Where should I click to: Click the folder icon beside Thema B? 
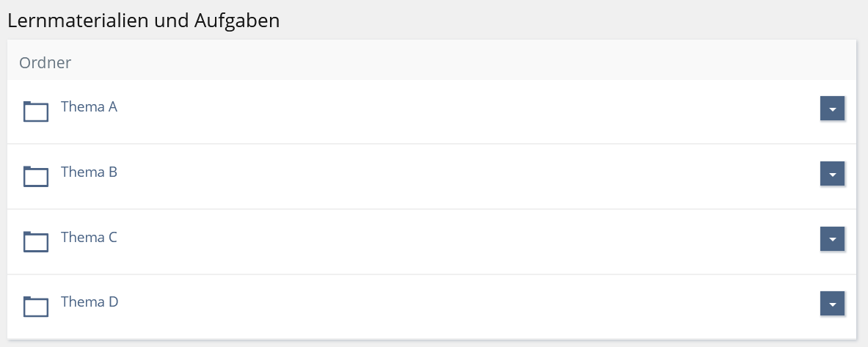click(x=36, y=176)
